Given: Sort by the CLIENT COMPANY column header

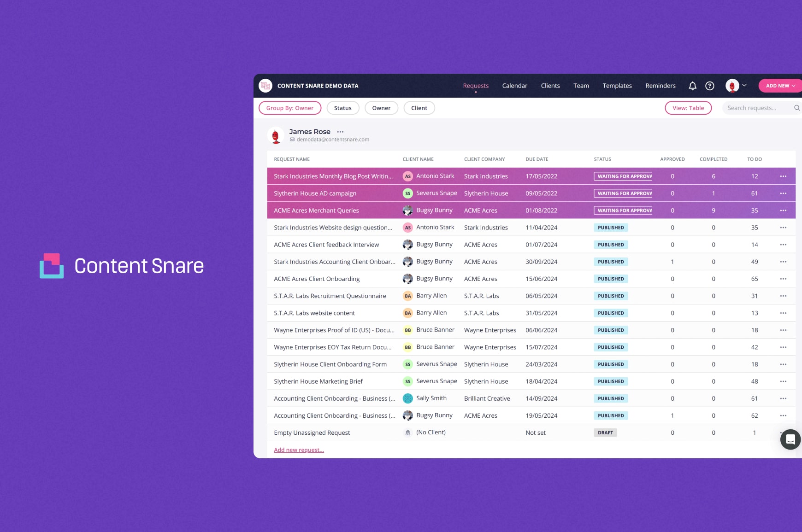Looking at the screenshot, I should click(x=484, y=159).
